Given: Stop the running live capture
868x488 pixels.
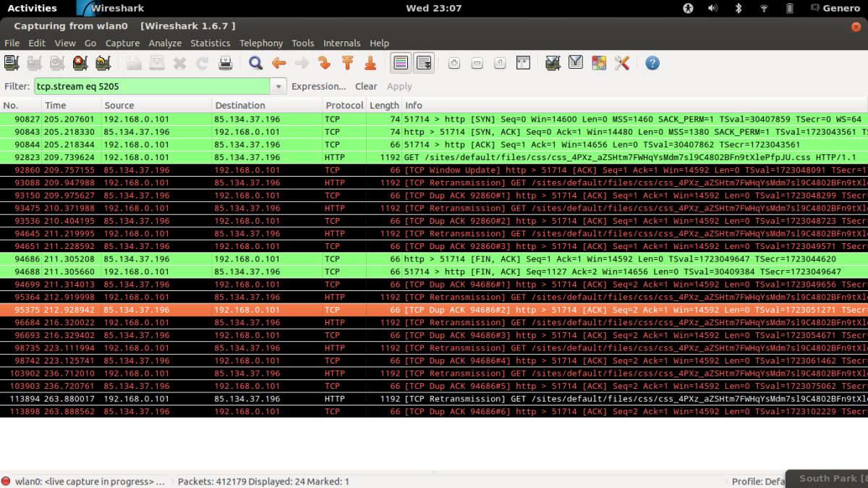Looking at the screenshot, I should (80, 63).
